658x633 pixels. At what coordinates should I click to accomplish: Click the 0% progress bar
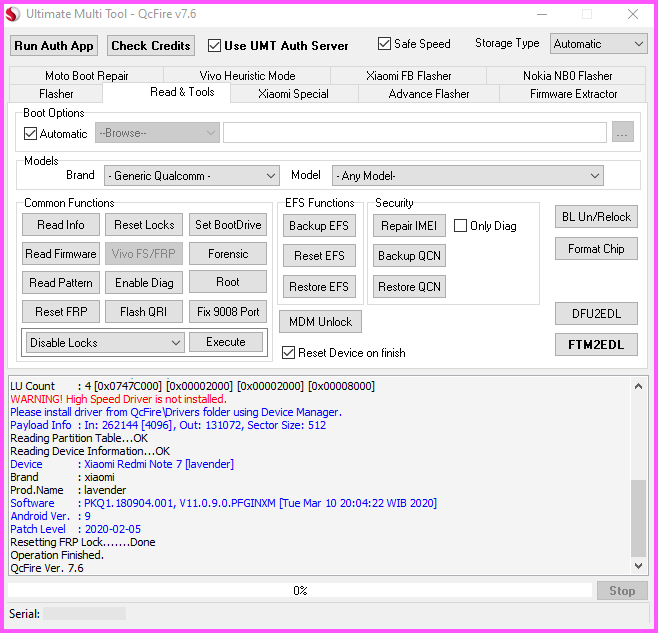click(x=300, y=590)
